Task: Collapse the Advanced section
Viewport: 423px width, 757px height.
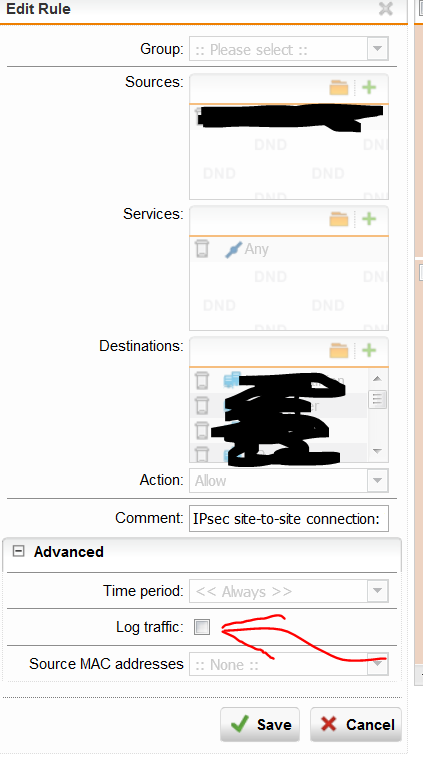Action: tap(18, 551)
